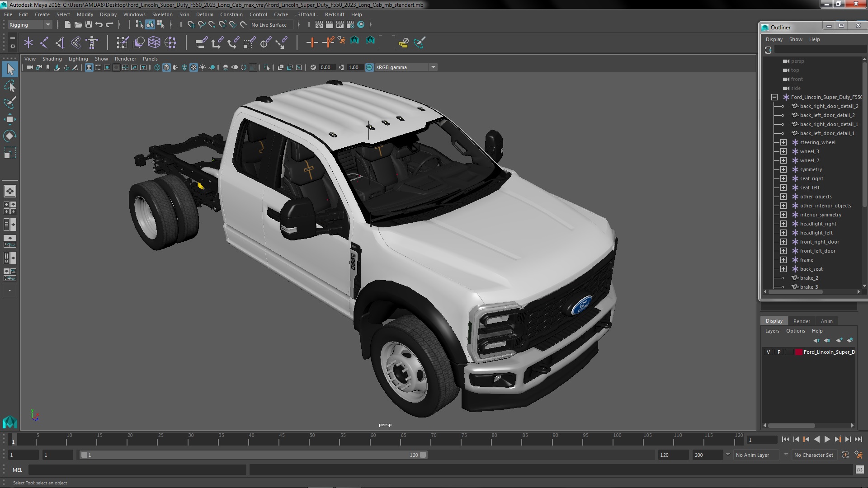Click the New scene icon
This screenshot has height=488, width=868.
tap(67, 25)
